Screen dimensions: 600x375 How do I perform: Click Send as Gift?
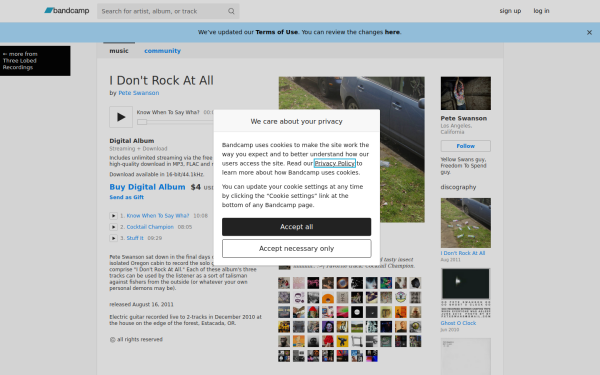click(127, 197)
